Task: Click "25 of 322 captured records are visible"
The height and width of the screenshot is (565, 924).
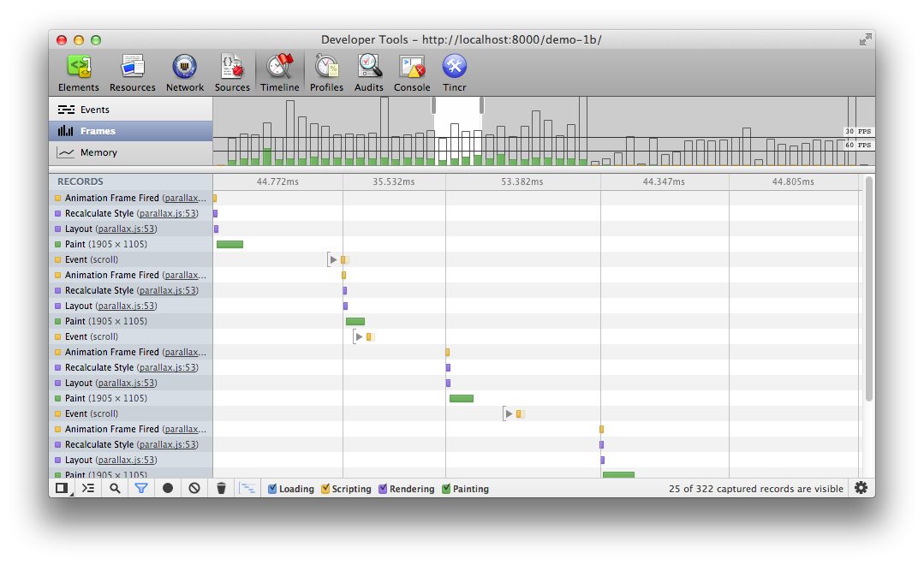Action: (x=755, y=489)
